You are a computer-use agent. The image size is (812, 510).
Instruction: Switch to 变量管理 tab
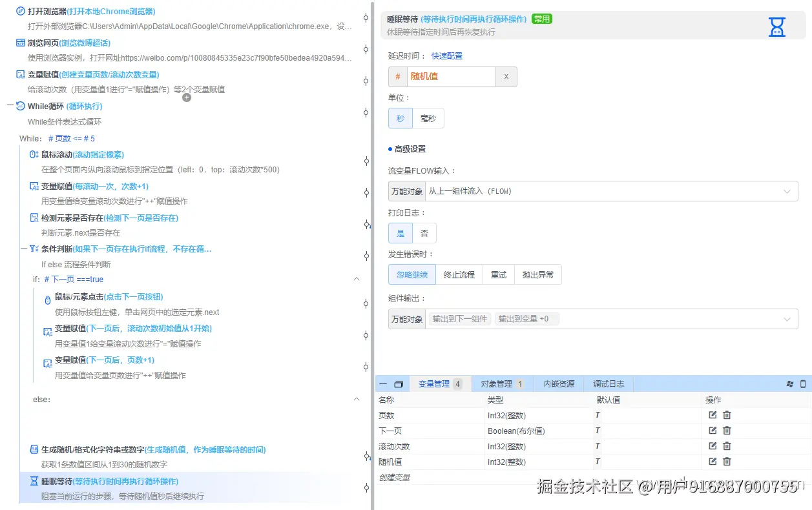[x=441, y=383]
